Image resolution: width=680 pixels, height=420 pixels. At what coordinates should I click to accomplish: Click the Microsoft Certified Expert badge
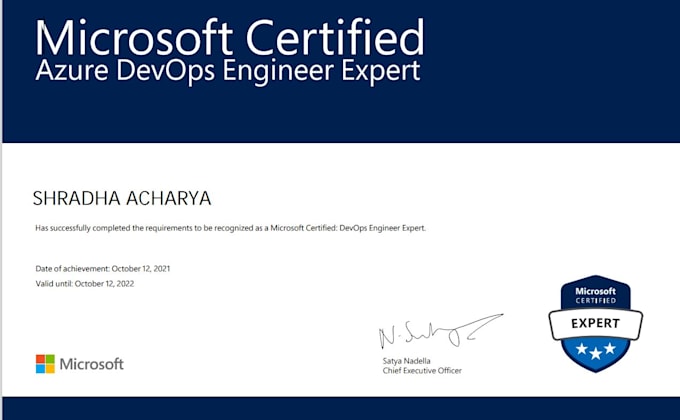click(595, 324)
